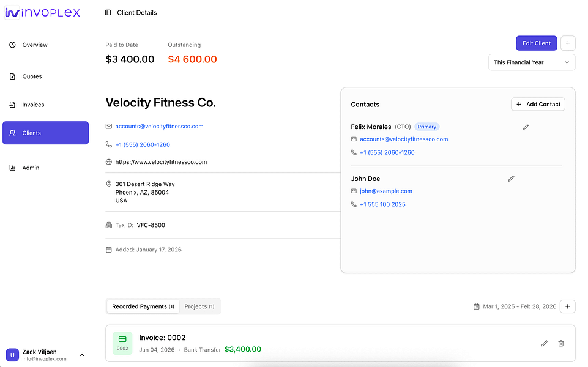Switch to the Projects tab
588x367 pixels.
[199, 306]
